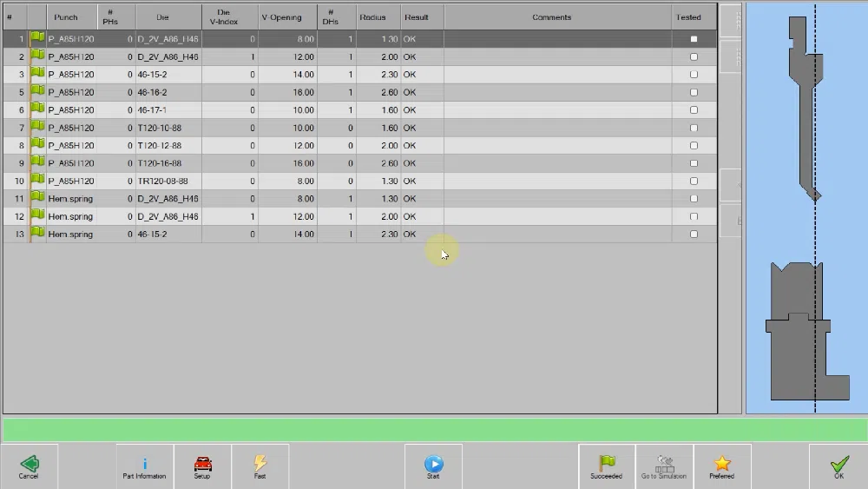
Task: Select row 11 Hem.spring punch entry
Action: point(360,199)
